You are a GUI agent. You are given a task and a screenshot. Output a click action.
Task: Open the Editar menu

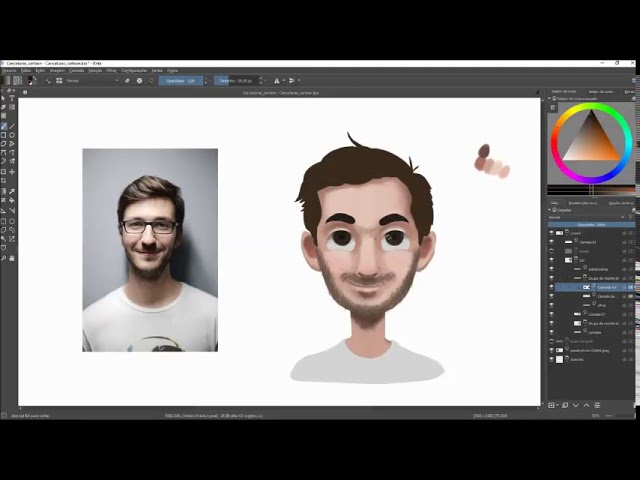coord(26,71)
